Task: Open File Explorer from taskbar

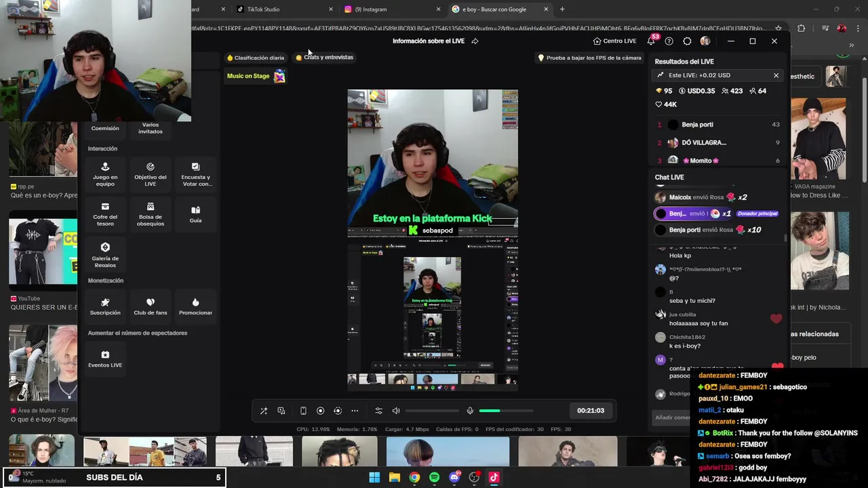Action: (395, 477)
